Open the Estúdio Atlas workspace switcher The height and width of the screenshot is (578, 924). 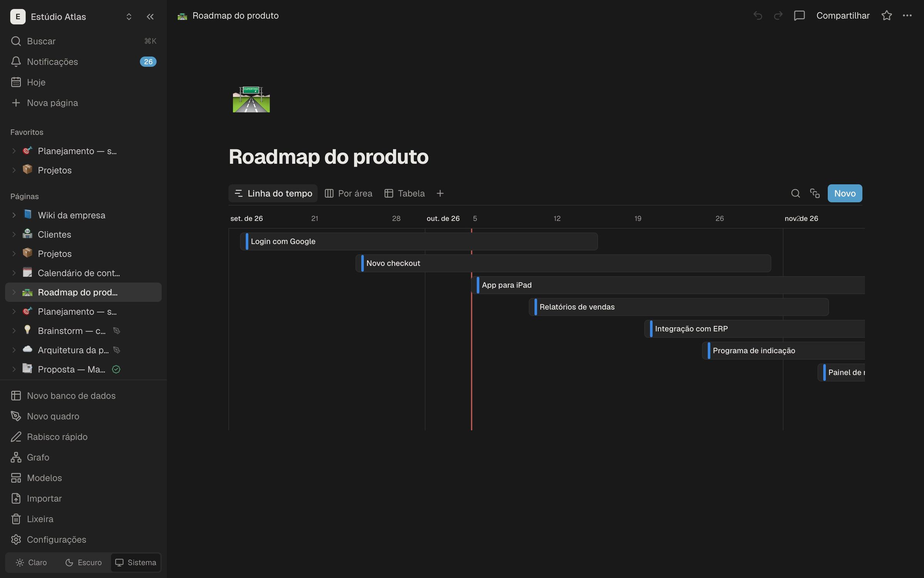click(72, 17)
